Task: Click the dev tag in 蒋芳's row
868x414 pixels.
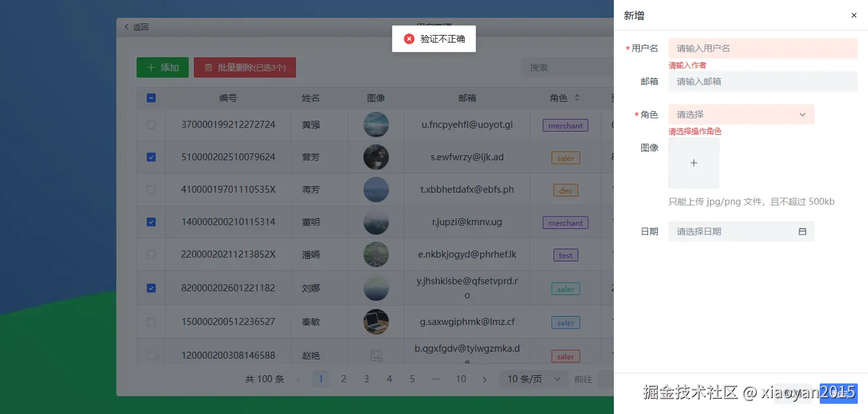Action: click(x=566, y=190)
